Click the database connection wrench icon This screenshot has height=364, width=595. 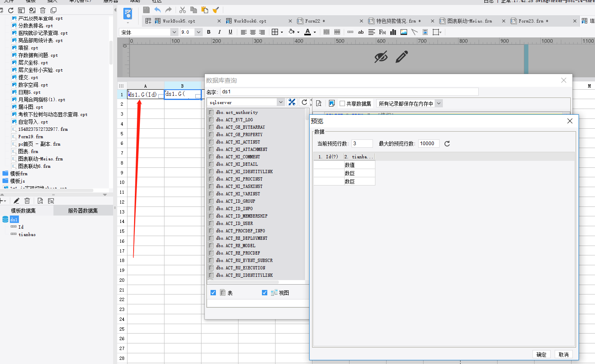292,102
